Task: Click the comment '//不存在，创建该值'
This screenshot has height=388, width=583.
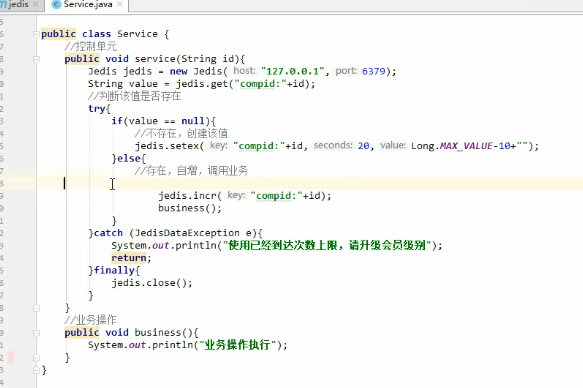Action: (181, 133)
